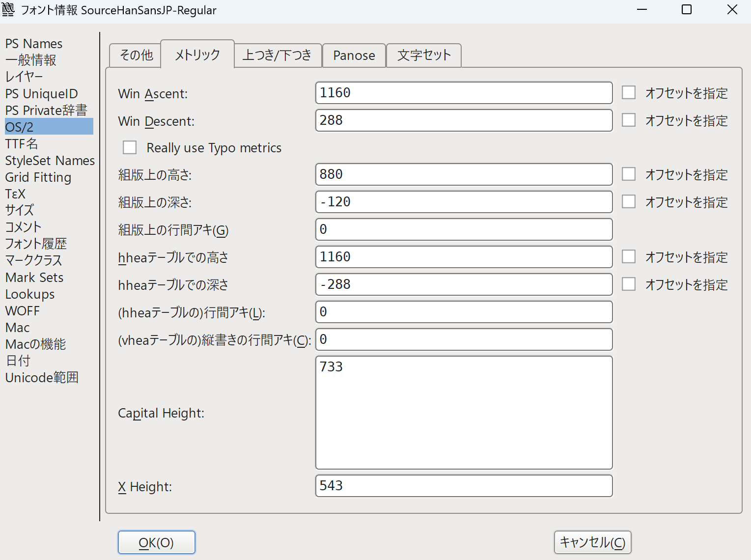Image resolution: width=751 pixels, height=560 pixels.
Task: Select WOFF in the sidebar list
Action: 22,310
